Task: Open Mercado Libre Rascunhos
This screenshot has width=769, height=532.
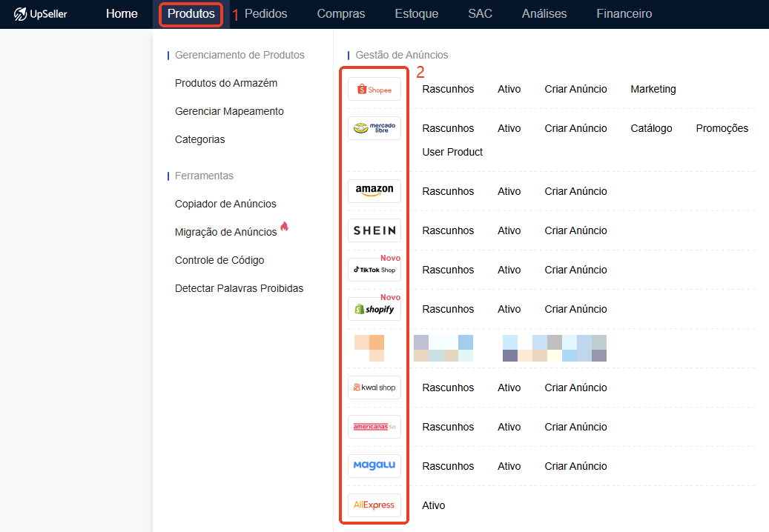Action: pos(448,128)
